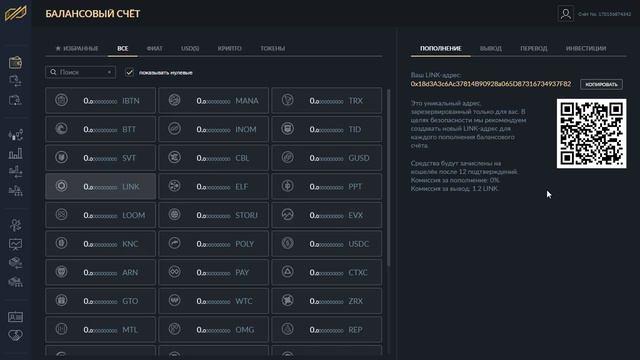The width and height of the screenshot is (640, 360).
Task: Click the MANA coin icon
Action: tap(174, 100)
